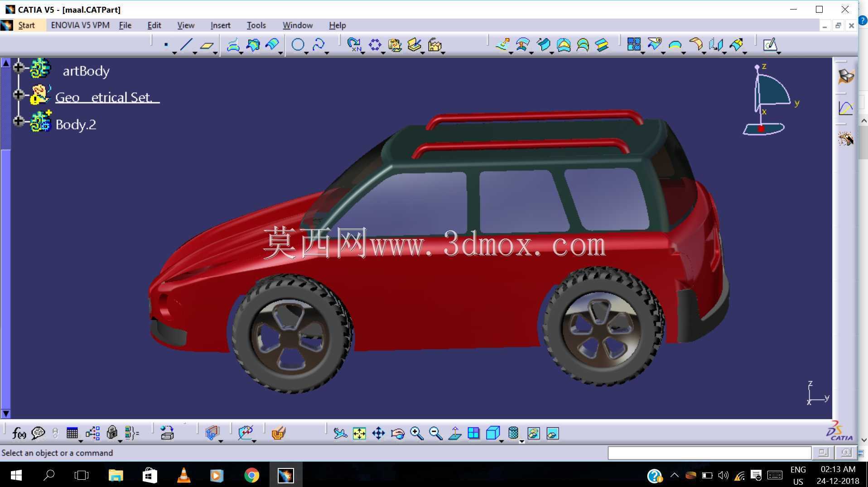Click the Windows Start button
Image resolution: width=868 pixels, height=487 pixels.
(x=16, y=475)
